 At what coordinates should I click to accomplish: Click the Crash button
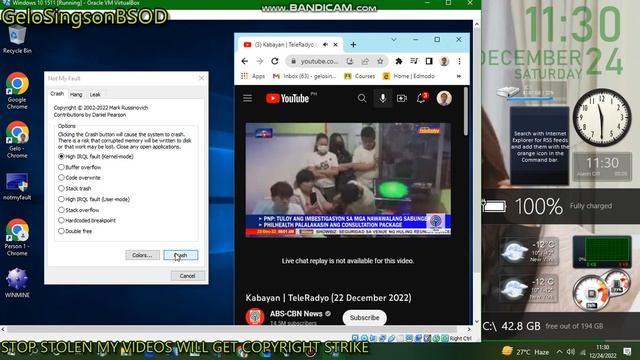click(181, 255)
